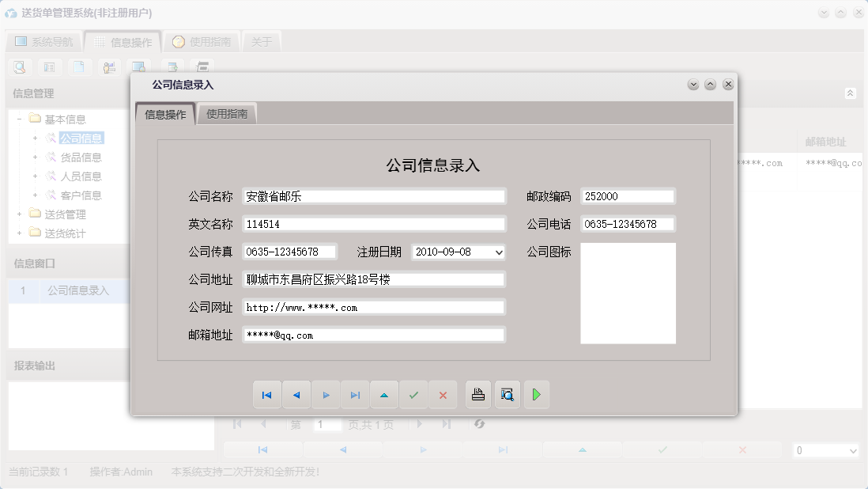
Task: Cancel edits with the red X
Action: tap(443, 394)
